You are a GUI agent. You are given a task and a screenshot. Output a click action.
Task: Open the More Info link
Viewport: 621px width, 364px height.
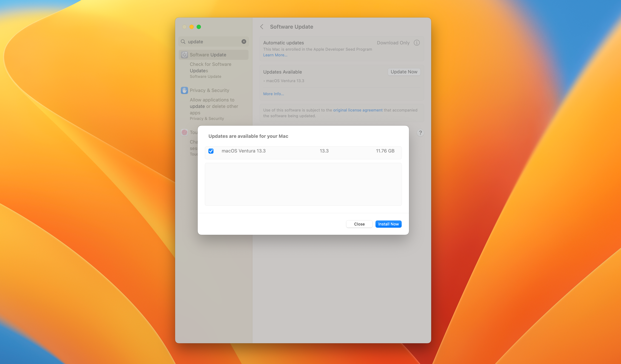pos(273,94)
